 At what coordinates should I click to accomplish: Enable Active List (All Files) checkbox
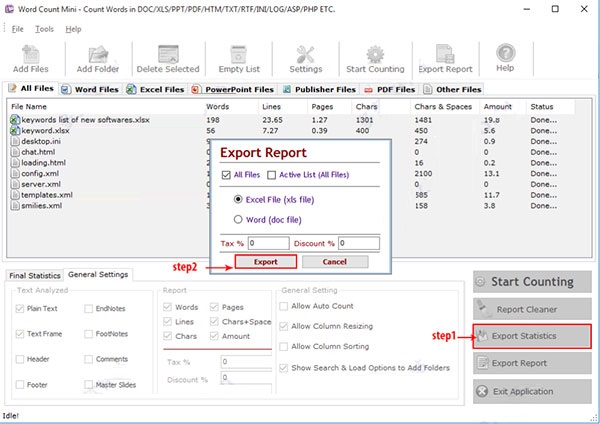pos(272,175)
